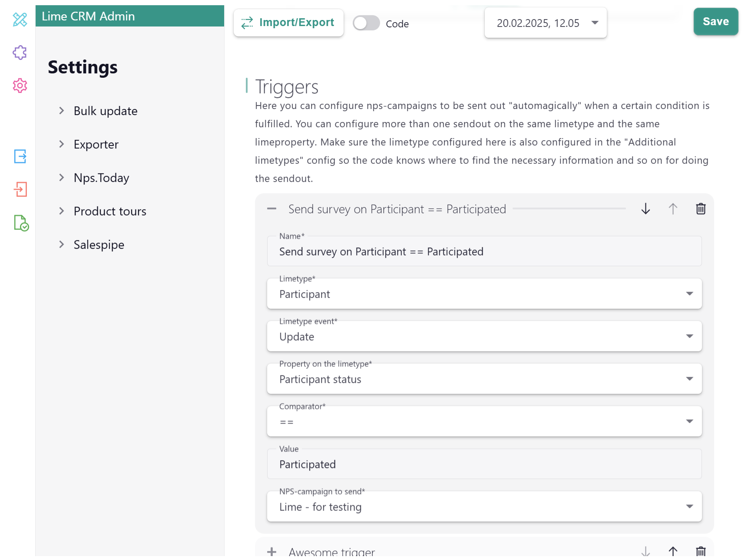
Task: Open the NPS-campaign to send dropdown
Action: [689, 506]
